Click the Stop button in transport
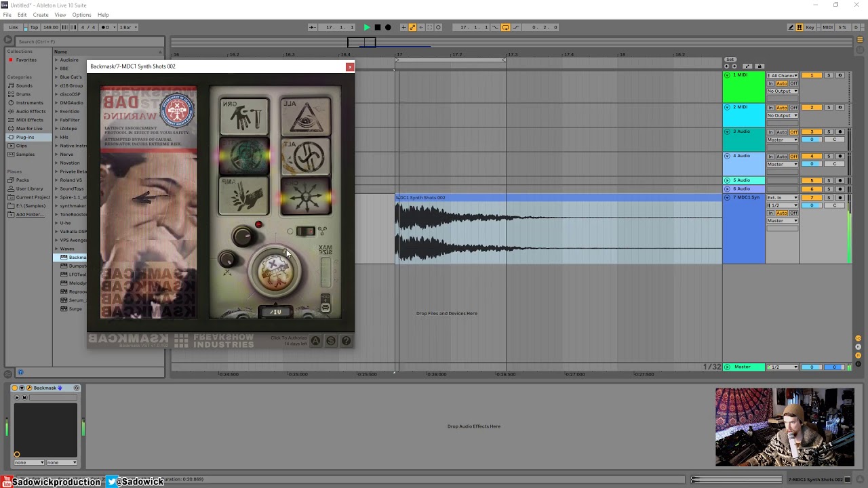This screenshot has height=488, width=868. tap(378, 27)
